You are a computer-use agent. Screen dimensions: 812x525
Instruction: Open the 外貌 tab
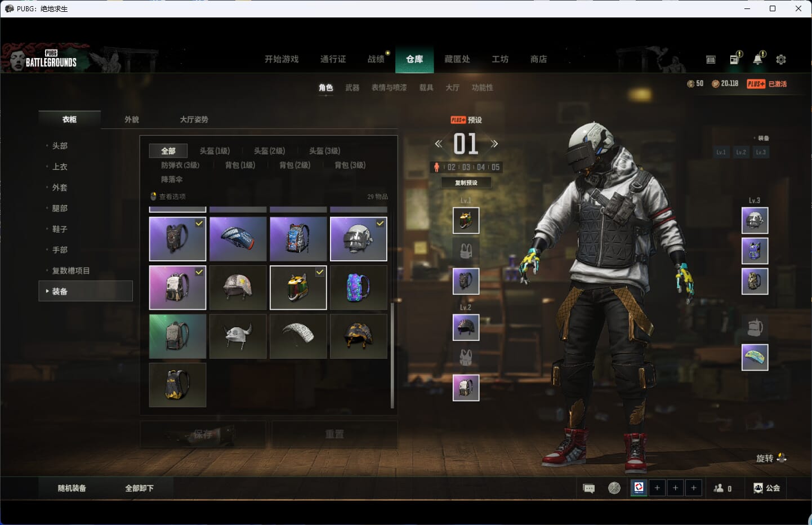[132, 119]
